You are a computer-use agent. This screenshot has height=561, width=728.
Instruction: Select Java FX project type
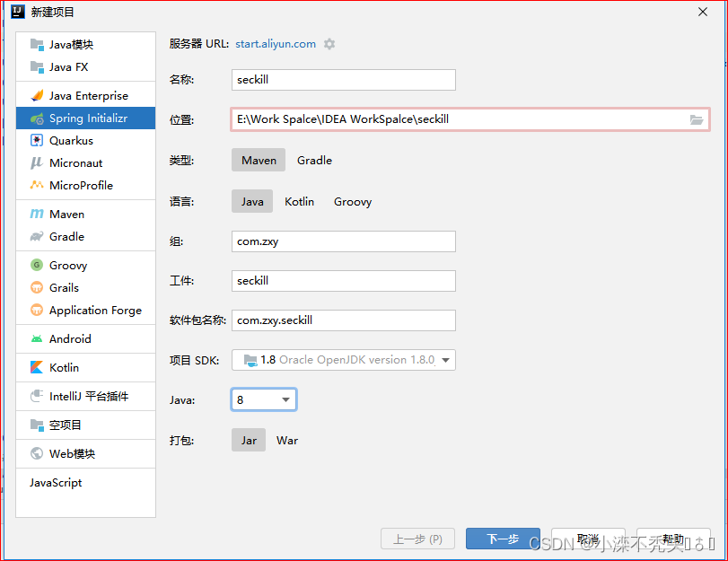click(86, 67)
